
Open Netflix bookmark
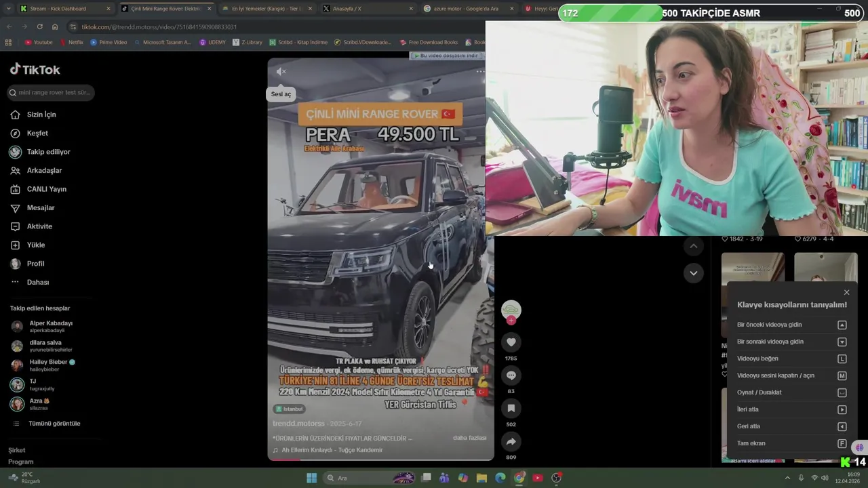(x=72, y=42)
